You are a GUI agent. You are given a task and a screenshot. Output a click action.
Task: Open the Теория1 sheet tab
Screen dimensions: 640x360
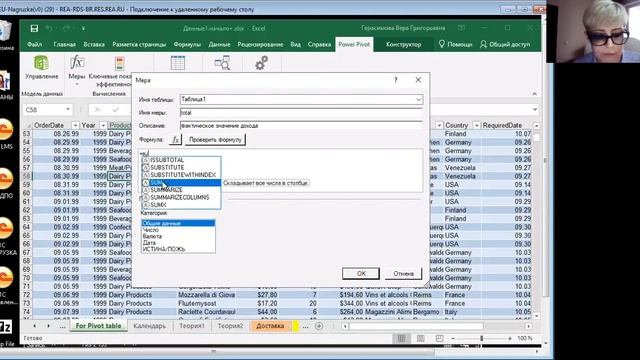click(192, 326)
